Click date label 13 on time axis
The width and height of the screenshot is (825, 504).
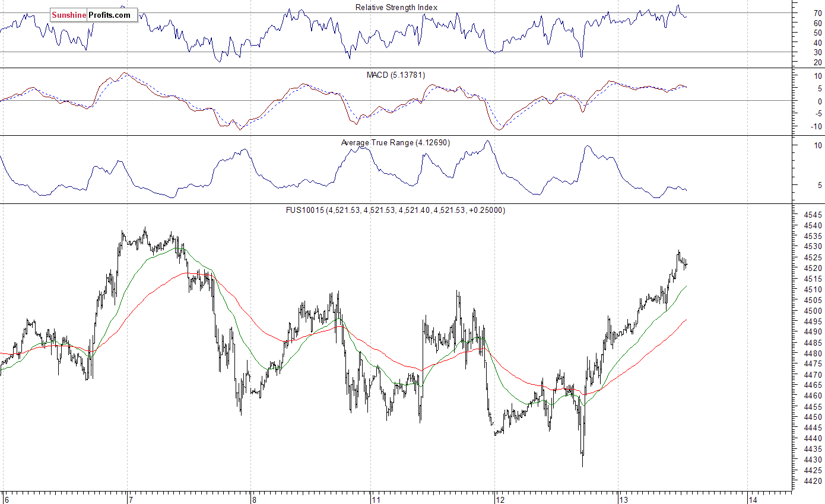click(623, 499)
